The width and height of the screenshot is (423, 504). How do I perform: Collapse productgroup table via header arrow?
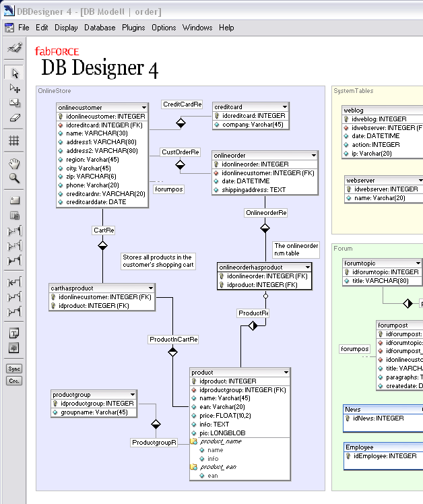pyautogui.click(x=133, y=394)
